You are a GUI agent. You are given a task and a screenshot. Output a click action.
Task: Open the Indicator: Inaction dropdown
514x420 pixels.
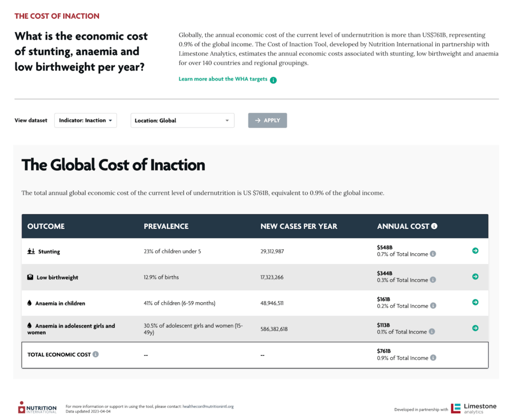(x=85, y=120)
